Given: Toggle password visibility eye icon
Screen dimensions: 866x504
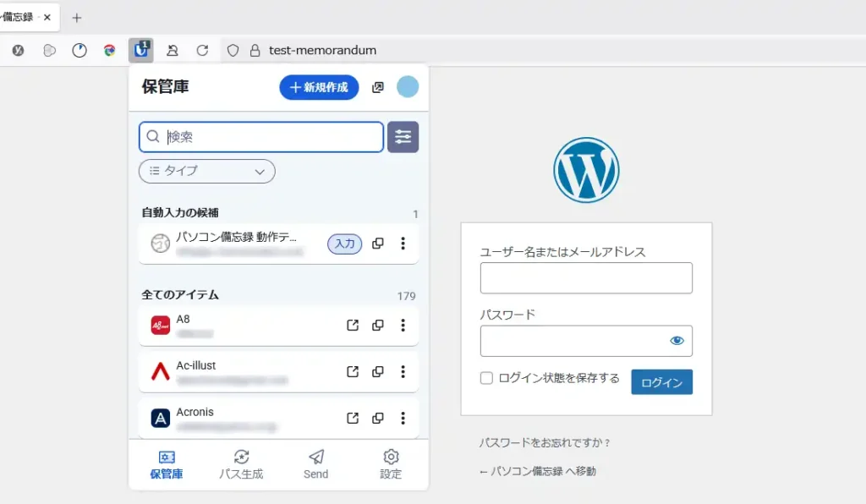Looking at the screenshot, I should 677,341.
